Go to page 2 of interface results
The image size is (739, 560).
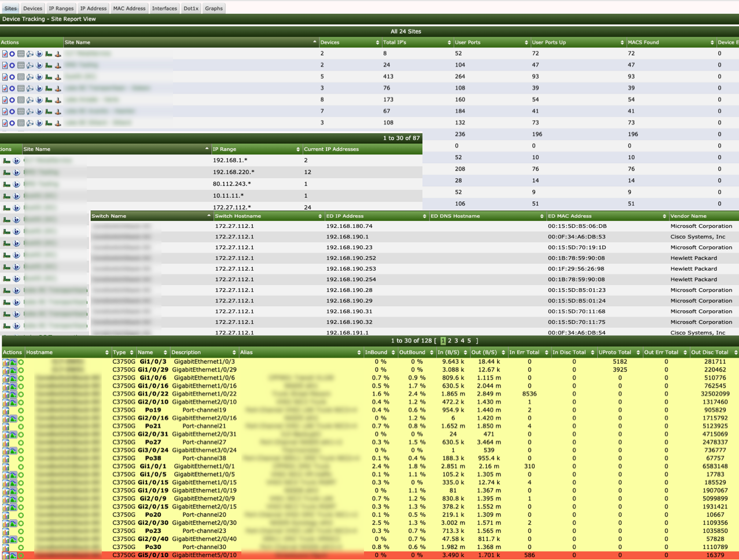click(x=450, y=341)
